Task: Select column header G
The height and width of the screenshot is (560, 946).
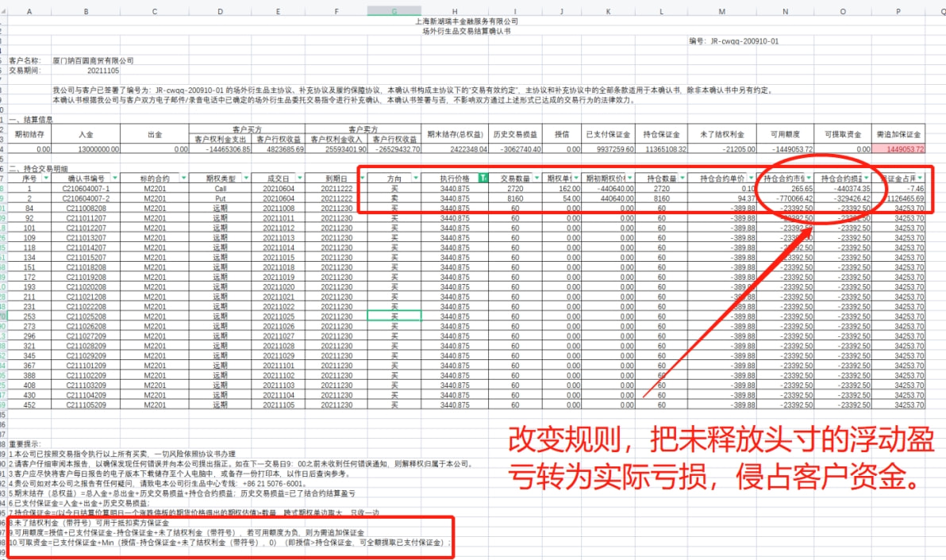Action: pos(394,12)
